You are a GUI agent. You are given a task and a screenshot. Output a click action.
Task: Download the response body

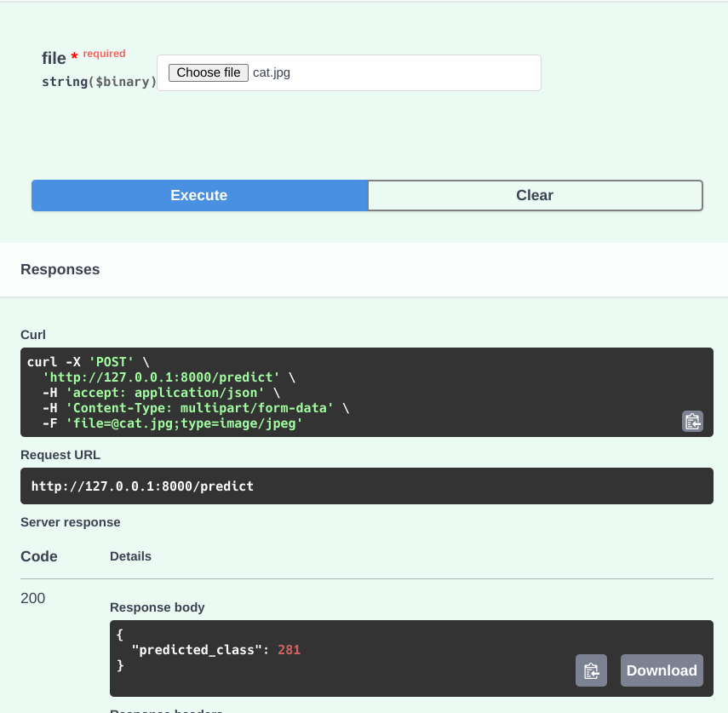tap(662, 670)
